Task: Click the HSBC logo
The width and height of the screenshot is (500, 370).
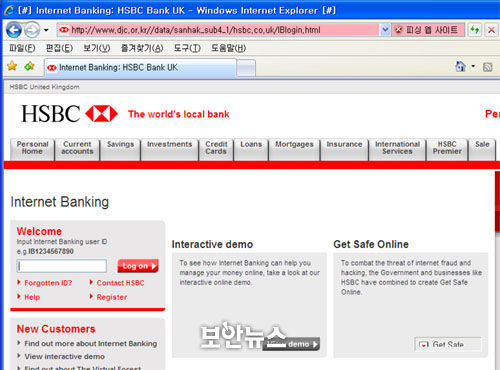Action: click(69, 114)
